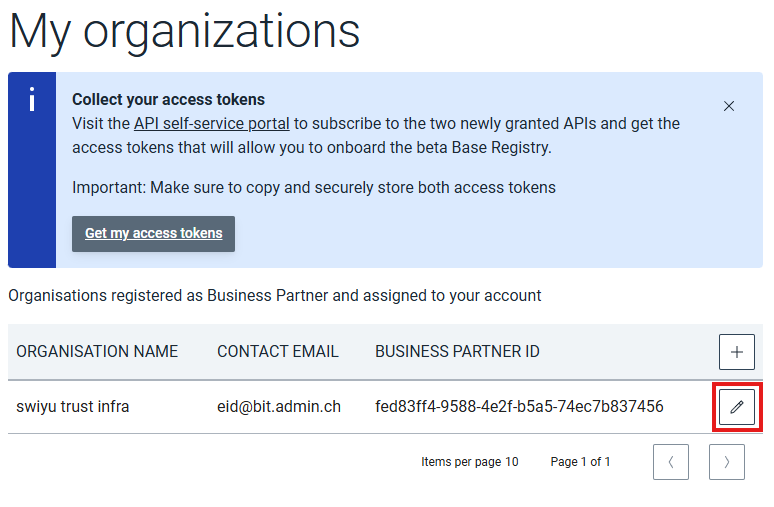
Task: Sort by the ORGANISATION NAME column header
Action: click(x=97, y=351)
